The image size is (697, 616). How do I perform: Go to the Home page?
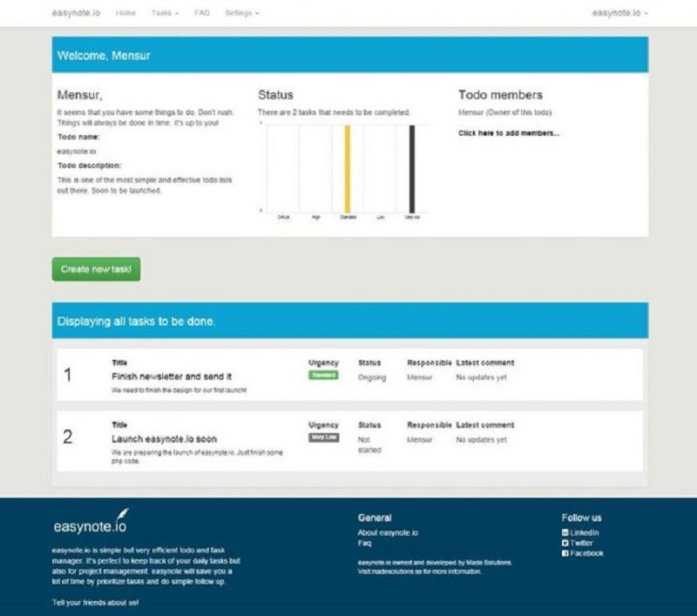point(125,13)
